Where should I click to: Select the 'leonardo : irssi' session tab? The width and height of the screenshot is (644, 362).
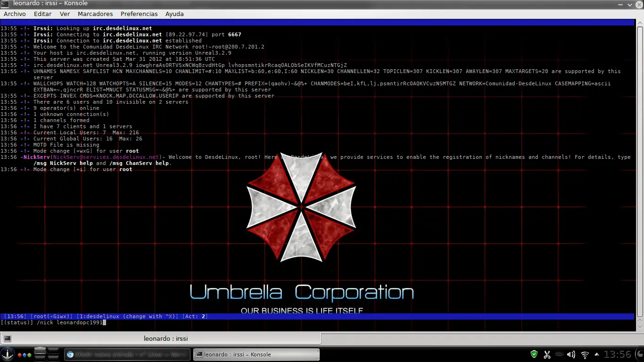click(x=161, y=338)
